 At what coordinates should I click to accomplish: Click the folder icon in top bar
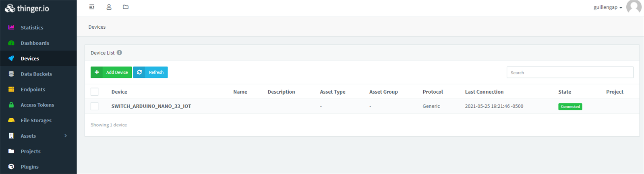tap(126, 7)
